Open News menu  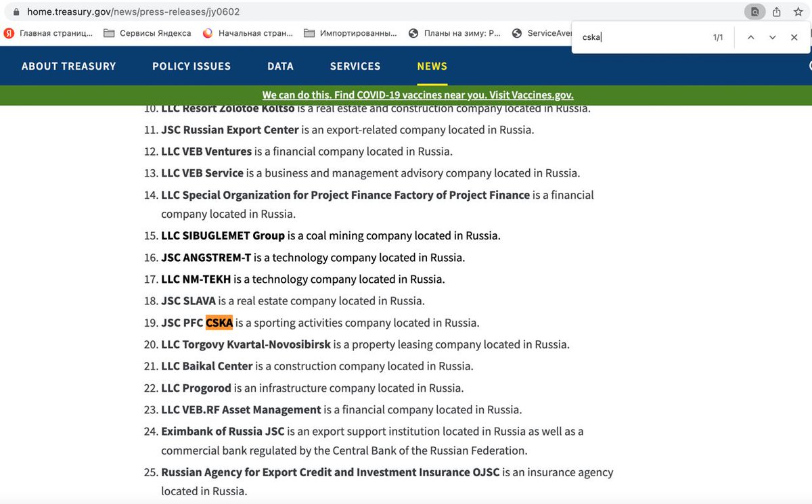click(432, 66)
